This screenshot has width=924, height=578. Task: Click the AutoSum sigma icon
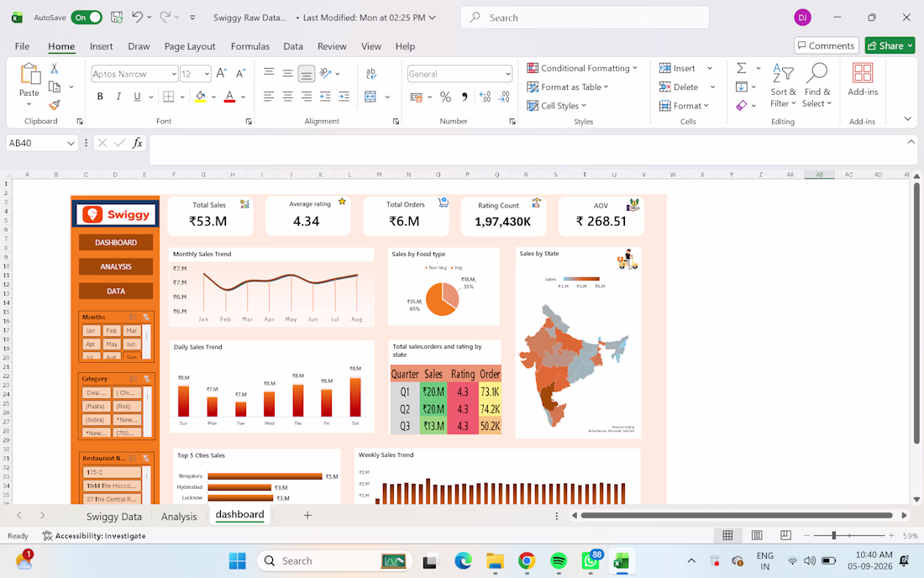tap(742, 68)
